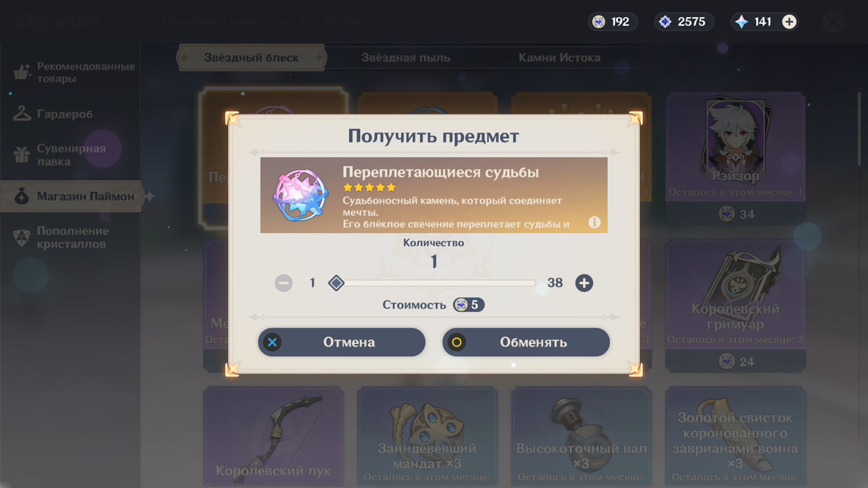Decrease quantity with the minus button
Screen dimensions: 868x488
click(283, 283)
